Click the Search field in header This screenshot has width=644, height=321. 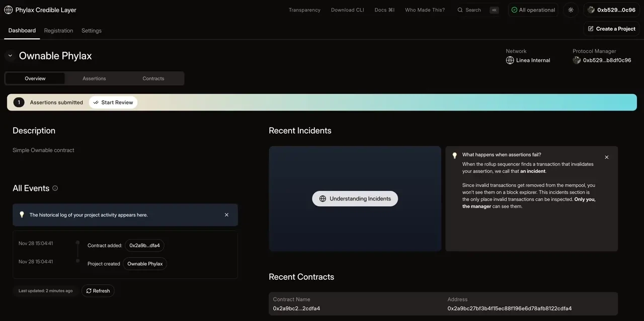[x=477, y=10]
